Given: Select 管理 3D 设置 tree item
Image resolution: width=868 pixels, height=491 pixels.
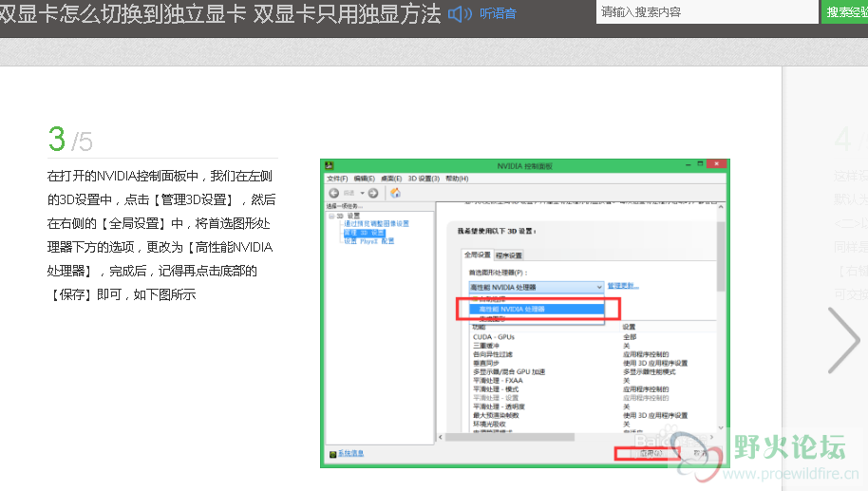Looking at the screenshot, I should click(x=364, y=233).
